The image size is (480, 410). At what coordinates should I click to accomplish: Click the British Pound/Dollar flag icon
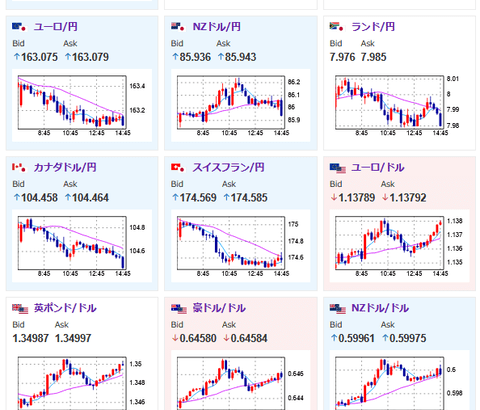20,309
